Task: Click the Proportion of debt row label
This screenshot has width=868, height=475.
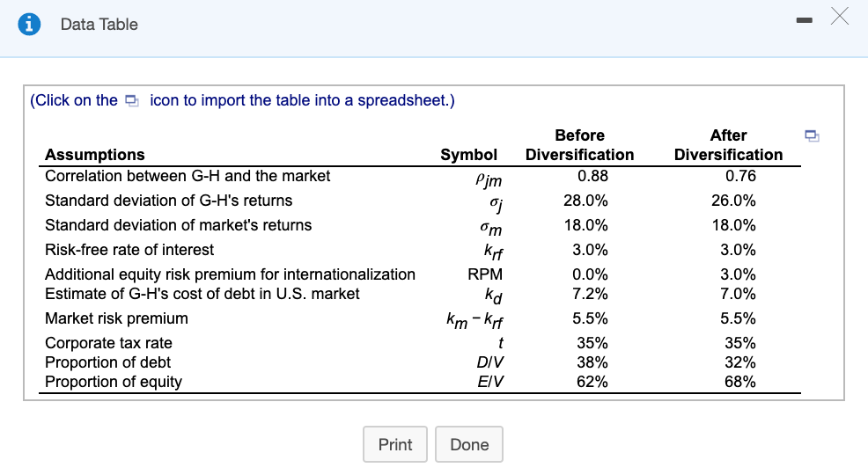Action: tap(107, 362)
